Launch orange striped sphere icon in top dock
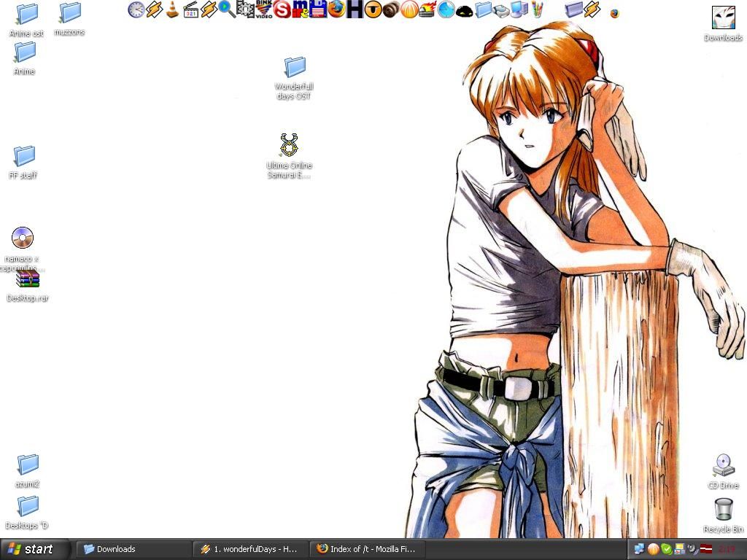 (409, 9)
